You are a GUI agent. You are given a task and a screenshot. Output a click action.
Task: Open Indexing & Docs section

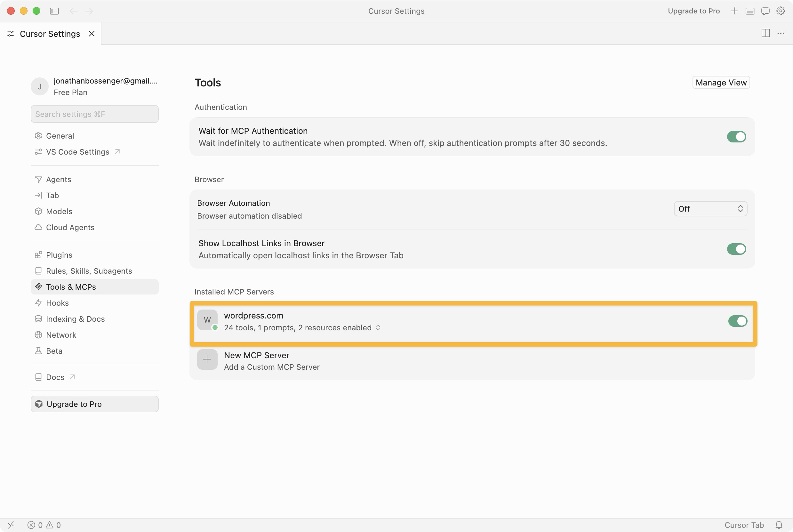(95, 318)
